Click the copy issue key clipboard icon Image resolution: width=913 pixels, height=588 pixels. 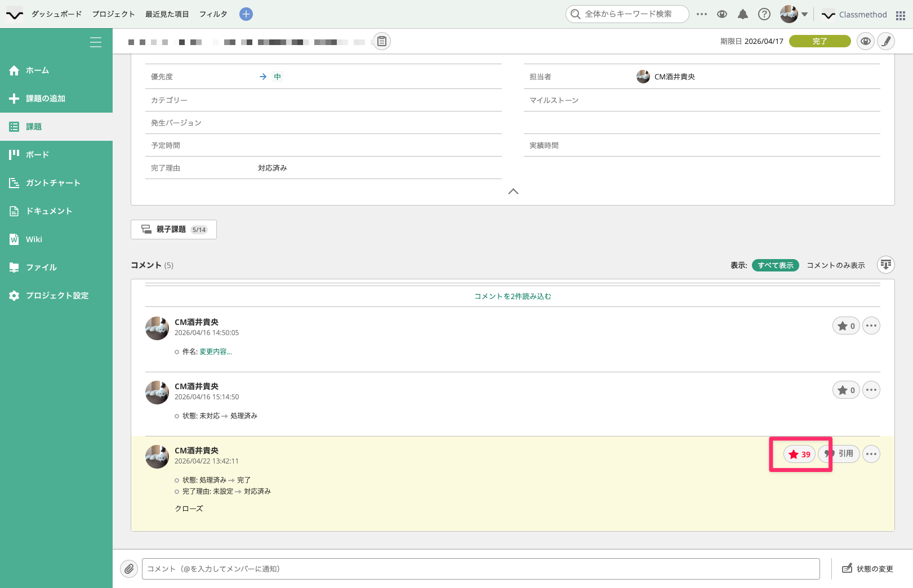pyautogui.click(x=382, y=41)
